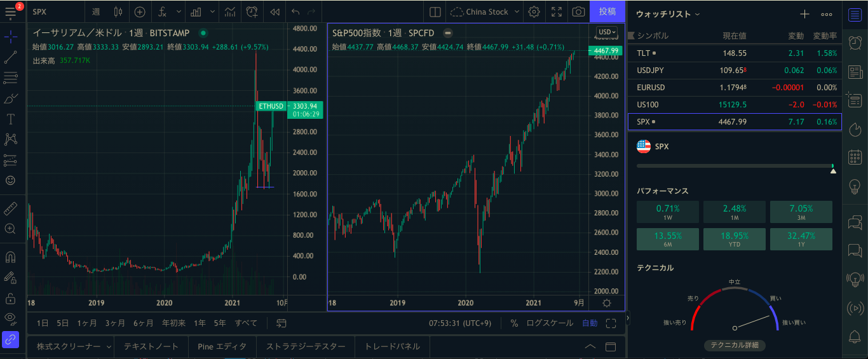Screen dimensions: 868x359
Task: Expand the indicators favorites dropdown arrow
Action: tap(179, 11)
